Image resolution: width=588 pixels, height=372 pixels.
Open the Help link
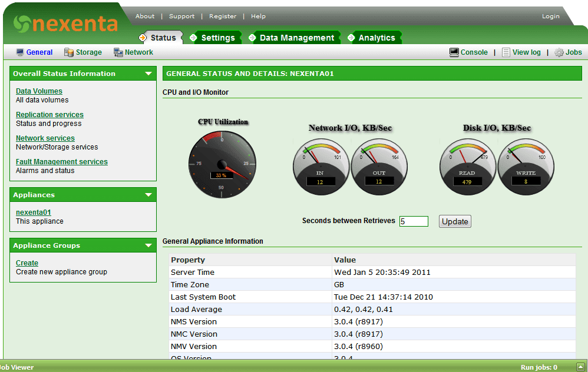(258, 16)
